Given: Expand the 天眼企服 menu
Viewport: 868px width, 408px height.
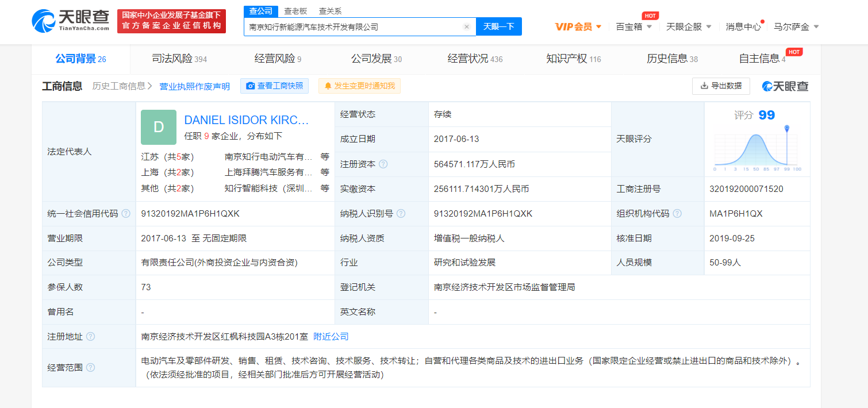Looking at the screenshot, I should click(689, 26).
